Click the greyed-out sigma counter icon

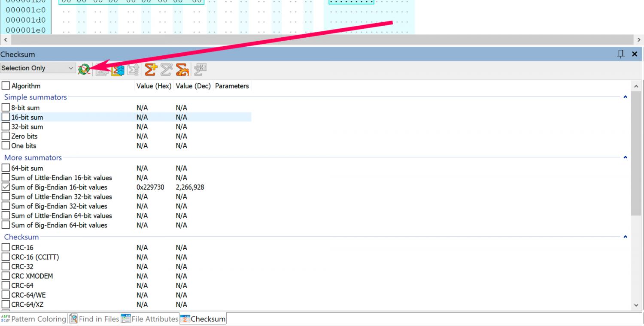point(200,69)
